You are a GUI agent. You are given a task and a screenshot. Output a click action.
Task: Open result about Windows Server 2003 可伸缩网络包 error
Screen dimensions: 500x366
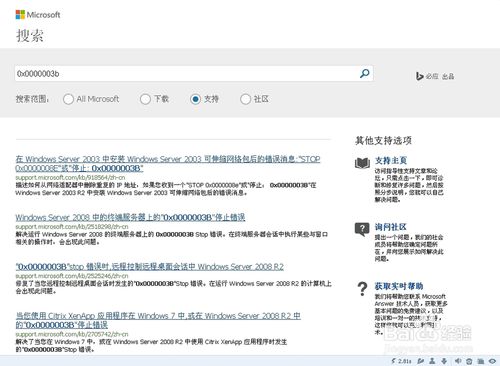point(168,163)
